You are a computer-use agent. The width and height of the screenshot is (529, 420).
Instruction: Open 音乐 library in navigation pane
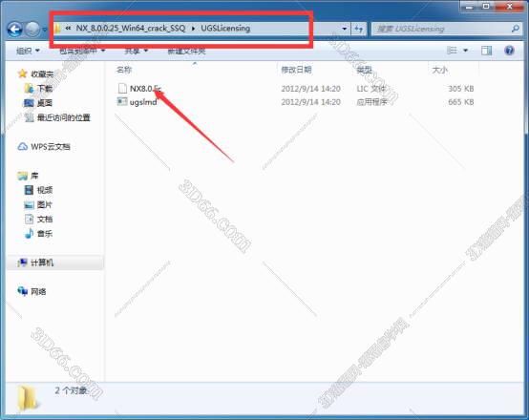[x=45, y=234]
